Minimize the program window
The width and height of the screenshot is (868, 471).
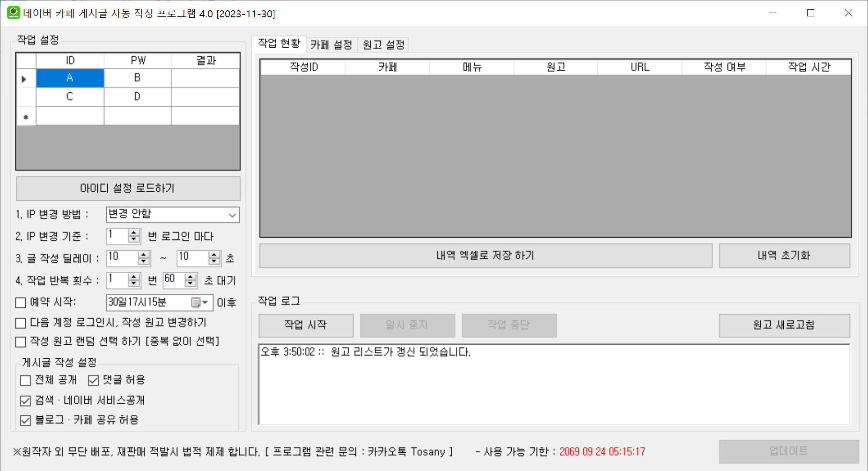773,13
